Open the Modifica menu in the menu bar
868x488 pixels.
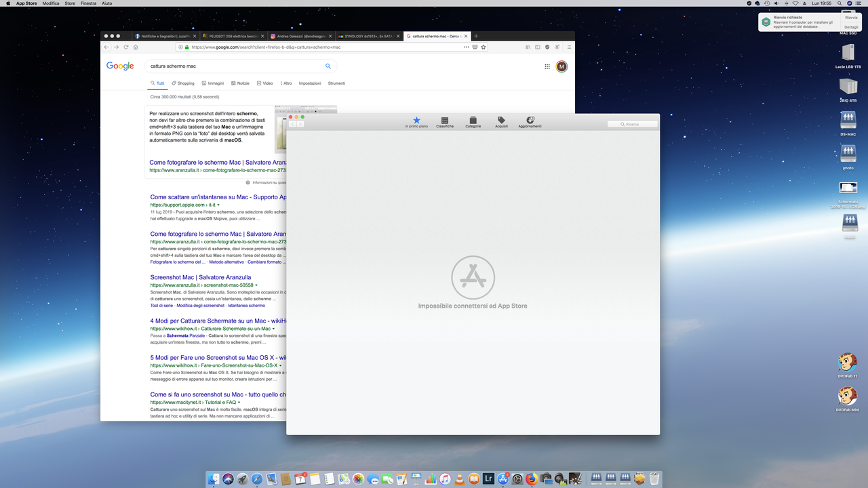51,3
